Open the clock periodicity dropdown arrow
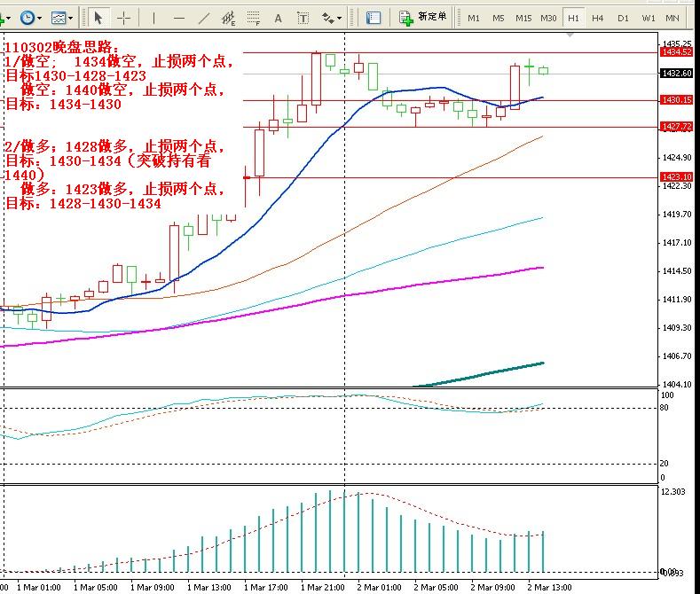 pyautogui.click(x=41, y=17)
